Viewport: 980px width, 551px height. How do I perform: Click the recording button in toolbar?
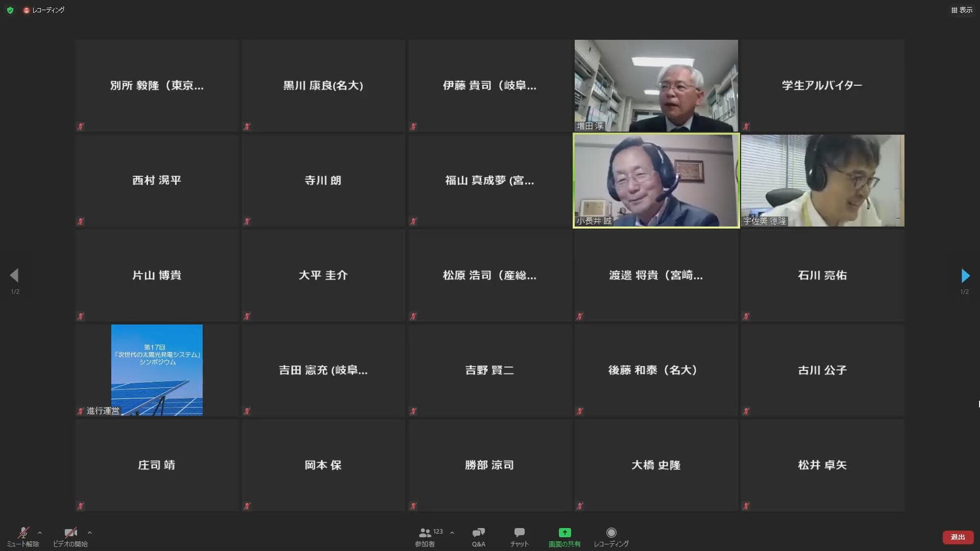click(x=611, y=533)
